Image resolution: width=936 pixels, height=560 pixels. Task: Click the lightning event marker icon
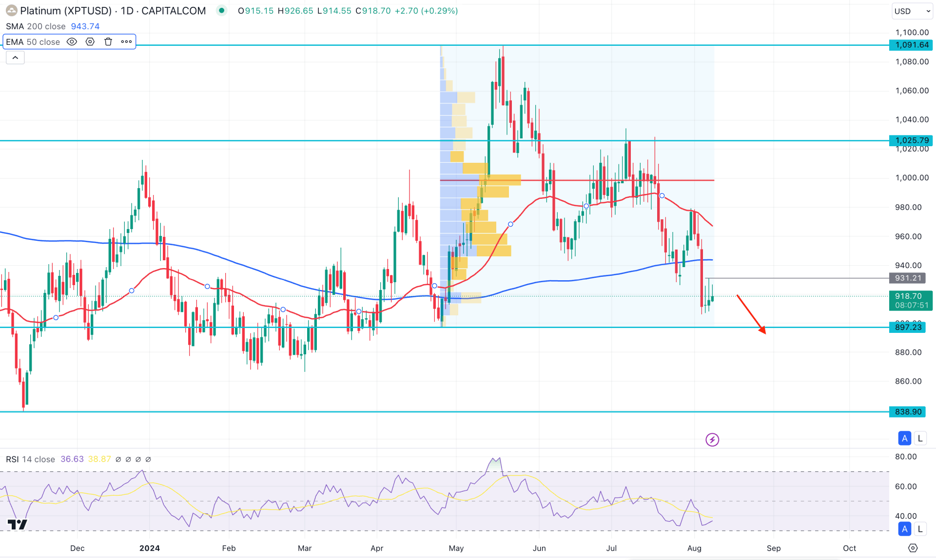(x=712, y=440)
